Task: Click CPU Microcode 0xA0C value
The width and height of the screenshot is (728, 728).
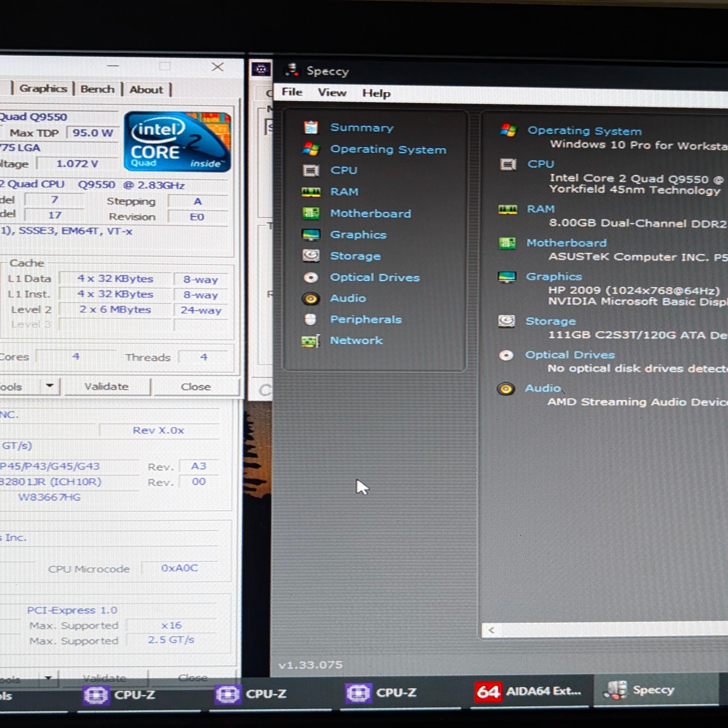Action: (x=180, y=568)
